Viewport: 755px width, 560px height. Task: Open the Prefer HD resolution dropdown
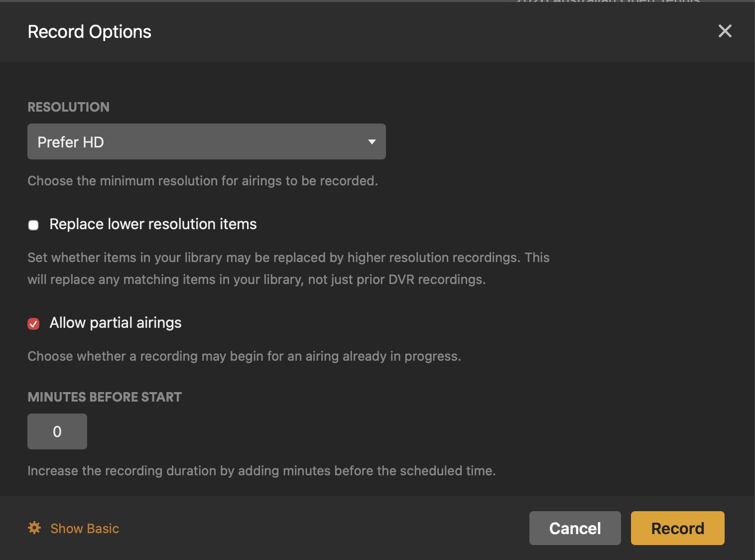(206, 142)
